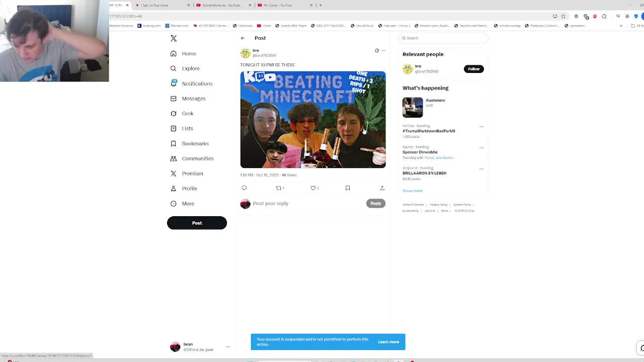Click Cookie Policy footer link
Image resolution: width=644 pixels, height=362 pixels.
tap(462, 205)
